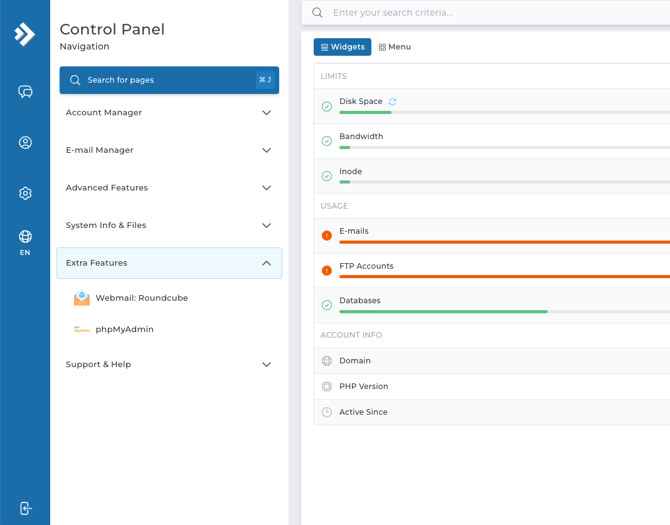Viewport: 670px width, 525px height.
Task: Click the Domain row text
Action: [x=355, y=361]
